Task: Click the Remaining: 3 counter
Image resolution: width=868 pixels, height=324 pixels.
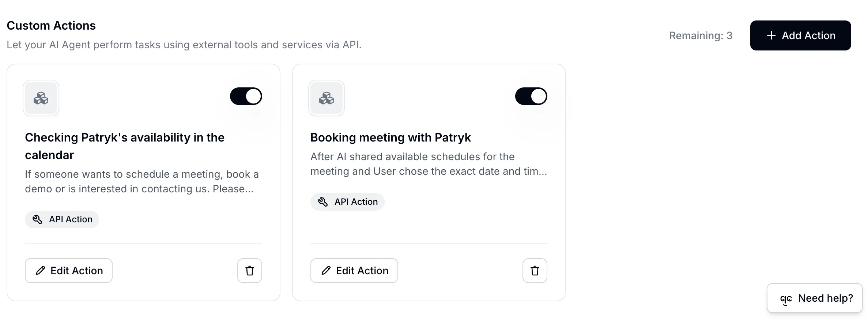Action: [701, 35]
